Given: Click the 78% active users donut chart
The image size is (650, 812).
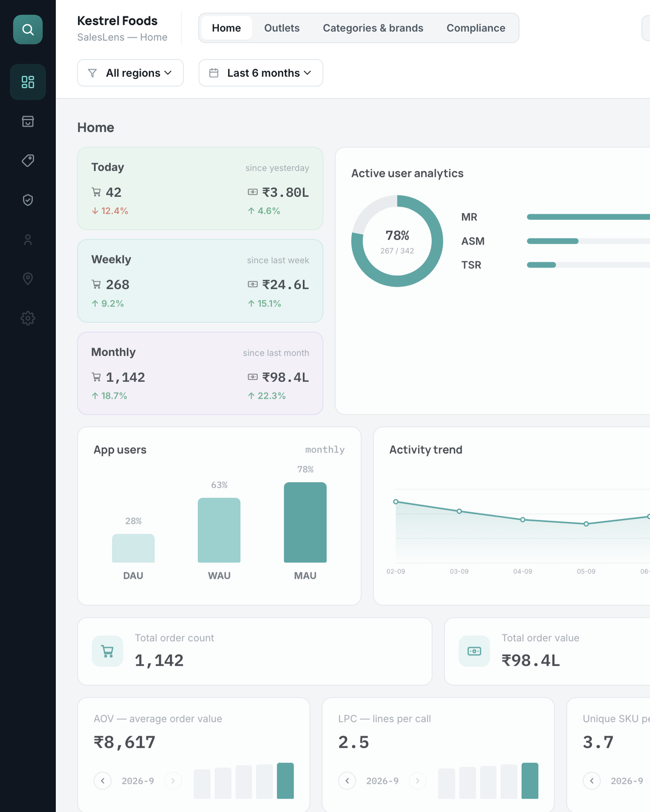Looking at the screenshot, I should pyautogui.click(x=397, y=241).
